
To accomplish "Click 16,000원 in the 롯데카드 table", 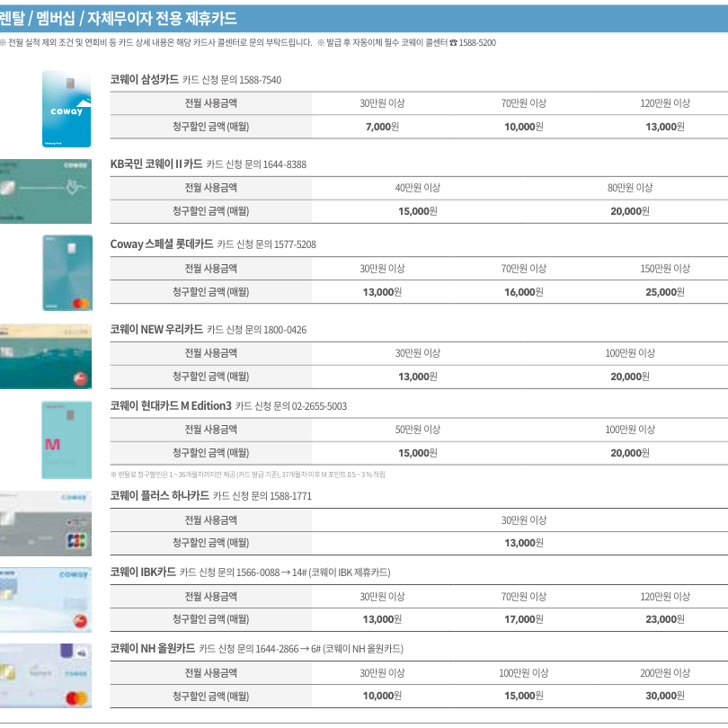I will [524, 292].
